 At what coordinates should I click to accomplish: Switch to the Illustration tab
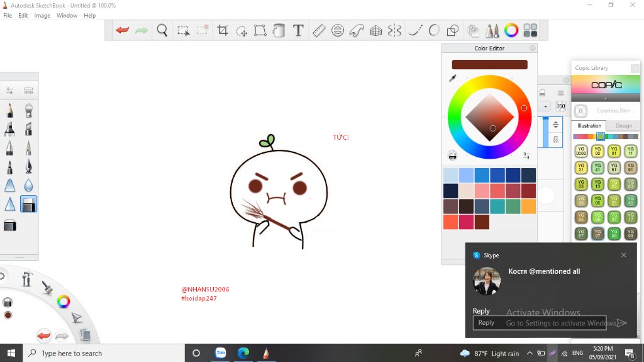pos(589,125)
